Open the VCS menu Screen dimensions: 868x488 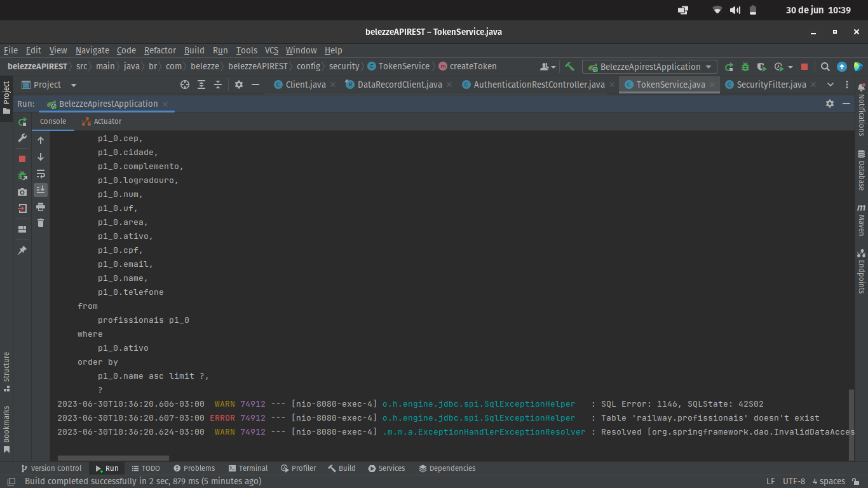coord(271,50)
